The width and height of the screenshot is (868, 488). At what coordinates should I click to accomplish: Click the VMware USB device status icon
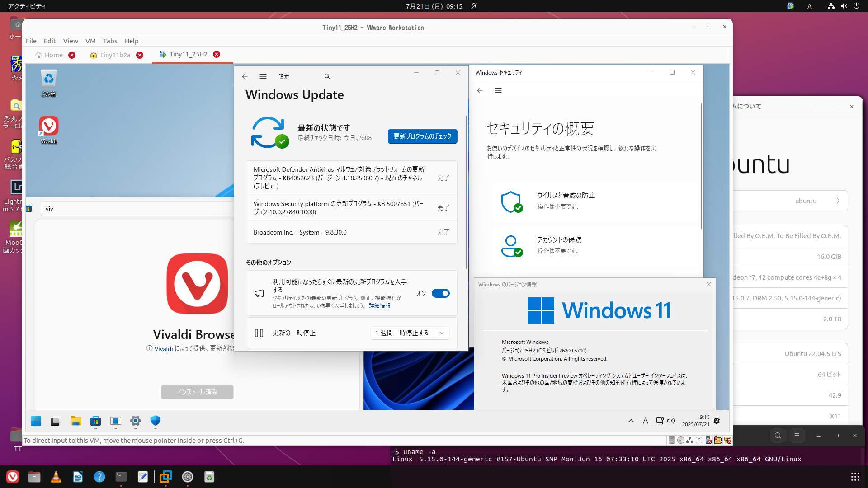(x=708, y=440)
